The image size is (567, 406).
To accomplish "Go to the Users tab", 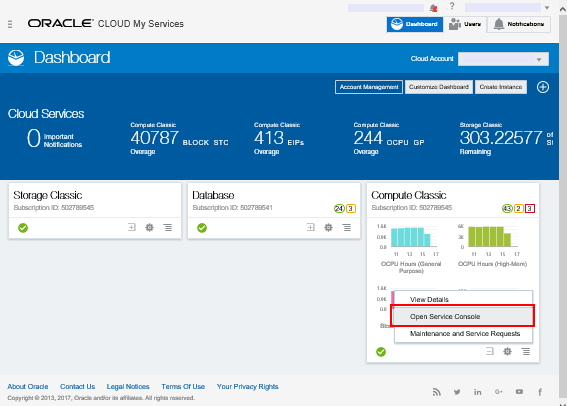I will [x=465, y=24].
